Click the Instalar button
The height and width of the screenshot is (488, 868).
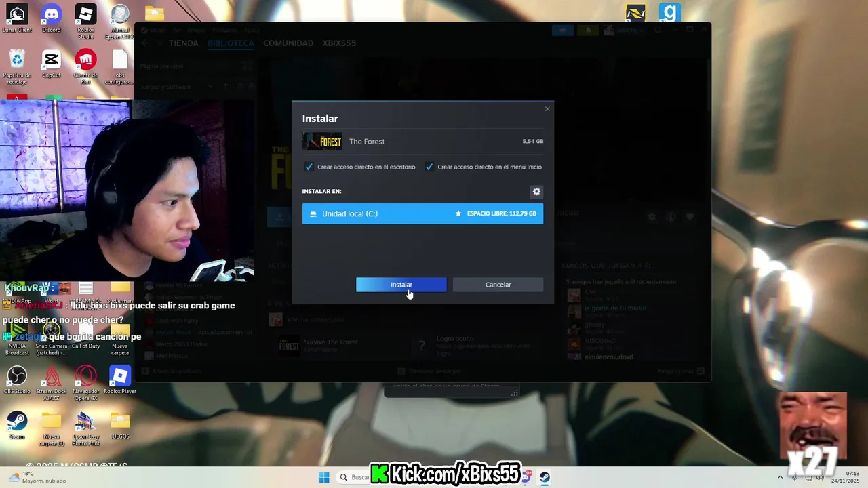401,285
